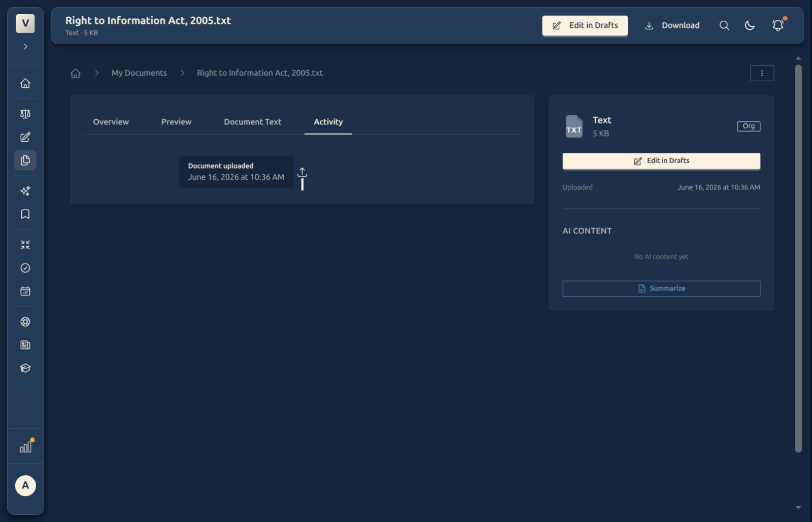Open the newspaper icon in the sidebar
Viewport: 812px width, 522px height.
(x=25, y=345)
